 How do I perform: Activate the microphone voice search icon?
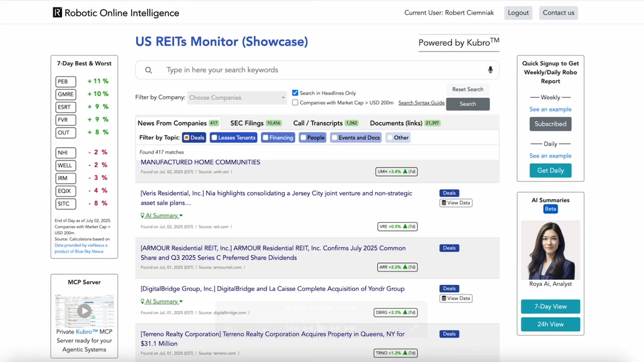coord(490,70)
